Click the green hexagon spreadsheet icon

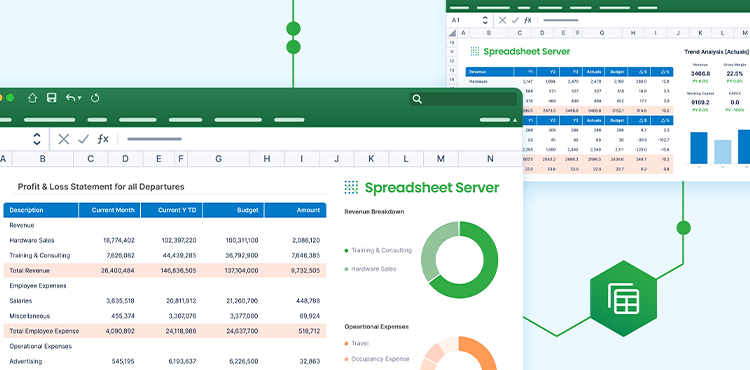(x=623, y=298)
